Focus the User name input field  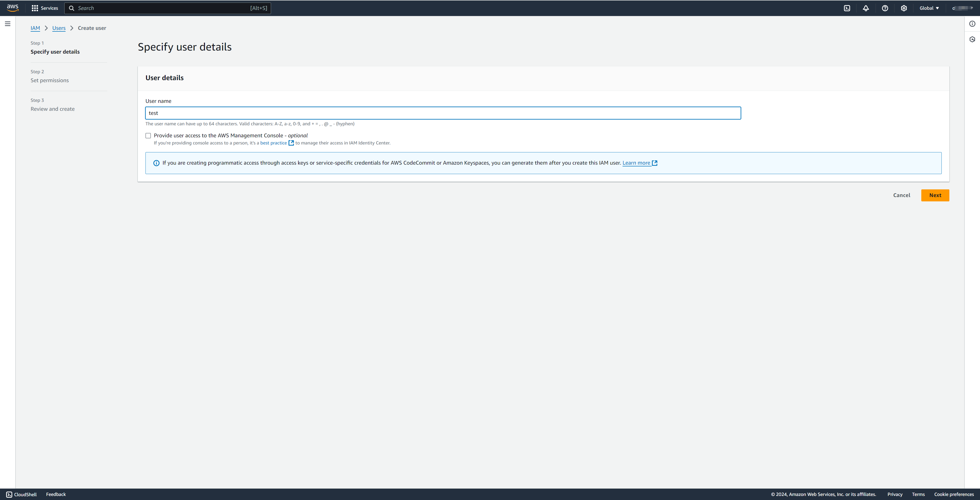(443, 113)
